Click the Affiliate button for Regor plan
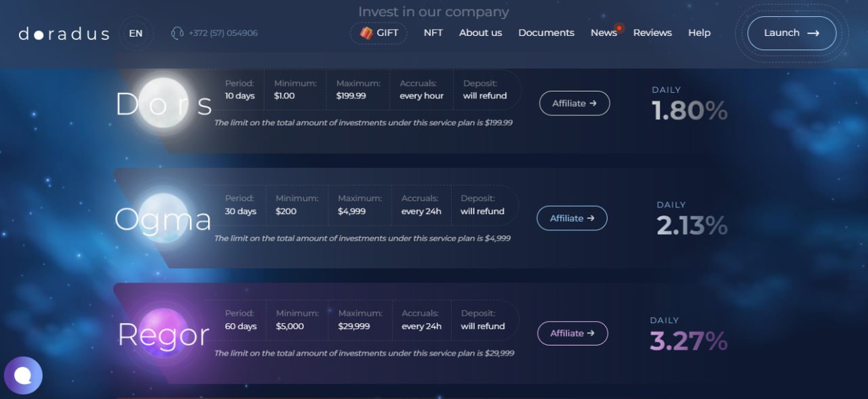Image resolution: width=868 pixels, height=399 pixels. pos(572,333)
